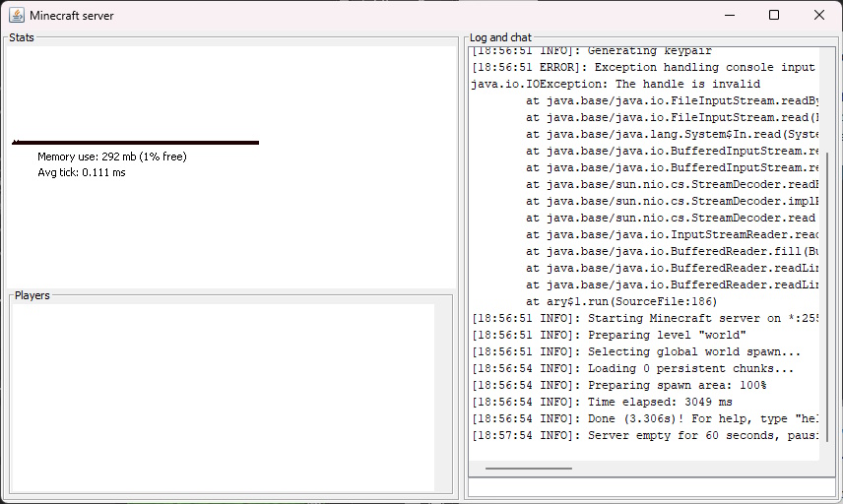The width and height of the screenshot is (843, 504).
Task: Click the "Avg tick: 0.111 ms" text
Action: point(81,172)
